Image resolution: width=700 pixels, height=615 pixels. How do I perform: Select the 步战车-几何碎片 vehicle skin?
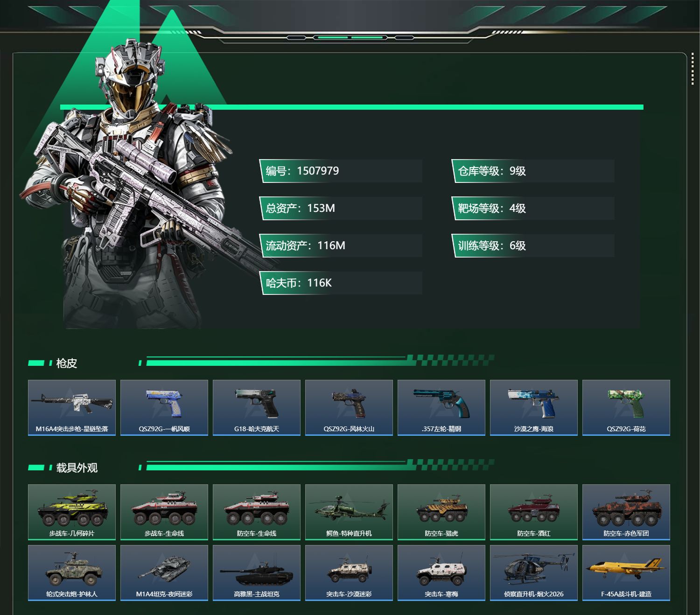(x=72, y=512)
